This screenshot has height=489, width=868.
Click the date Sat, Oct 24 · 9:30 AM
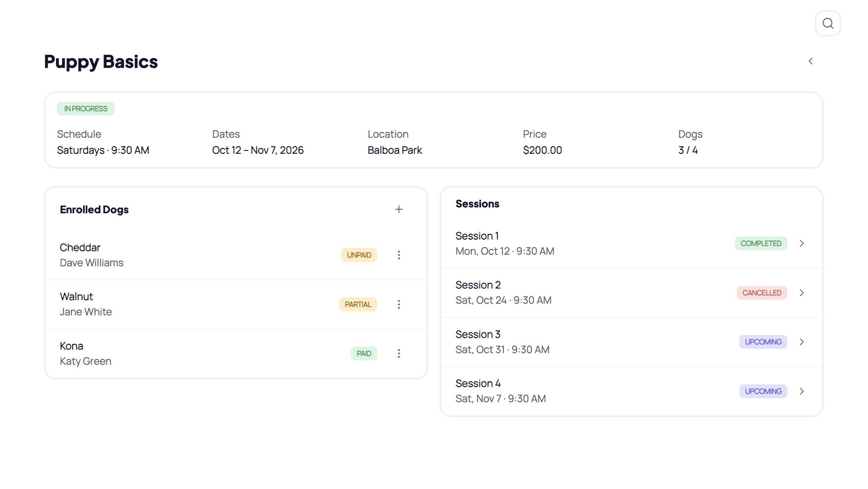[x=504, y=300]
